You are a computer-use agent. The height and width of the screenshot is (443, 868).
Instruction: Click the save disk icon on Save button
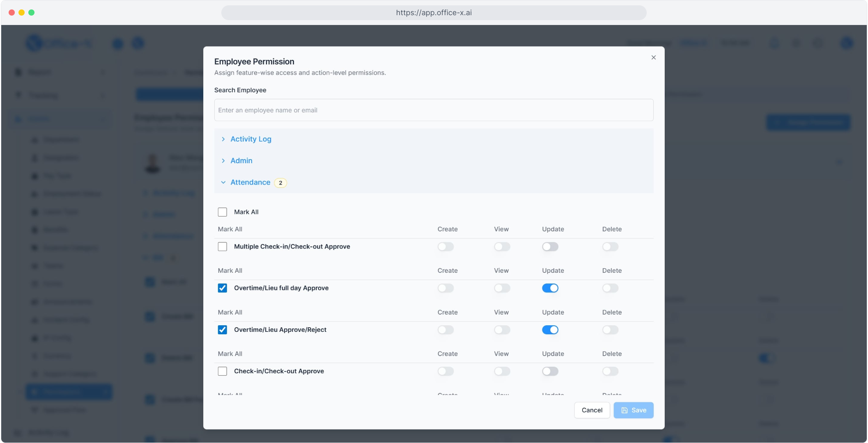click(624, 410)
